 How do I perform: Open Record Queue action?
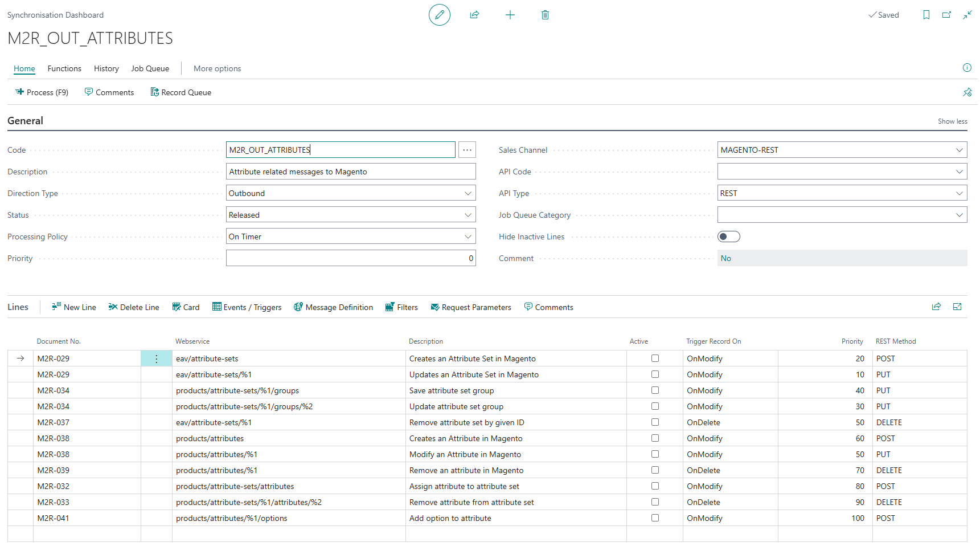(x=181, y=92)
